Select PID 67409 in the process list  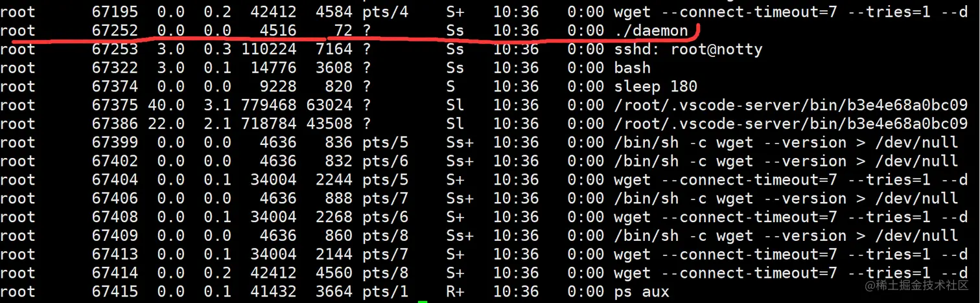(115, 236)
